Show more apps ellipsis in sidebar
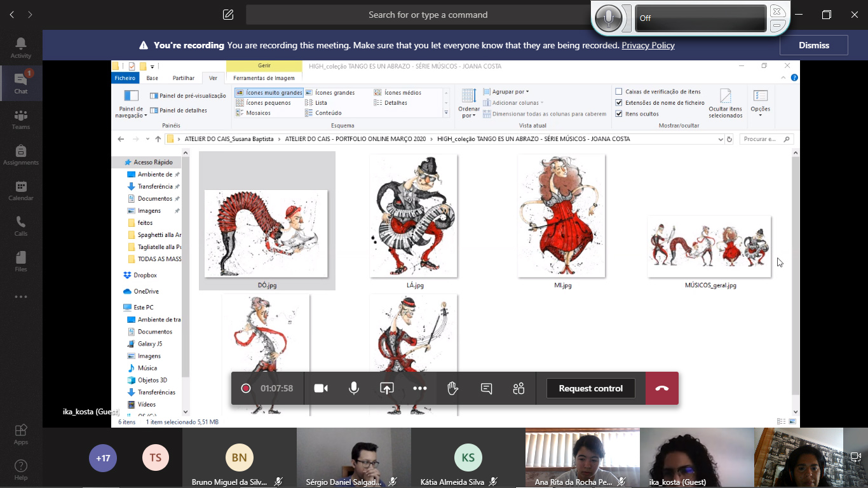The image size is (868, 488). click(x=21, y=297)
